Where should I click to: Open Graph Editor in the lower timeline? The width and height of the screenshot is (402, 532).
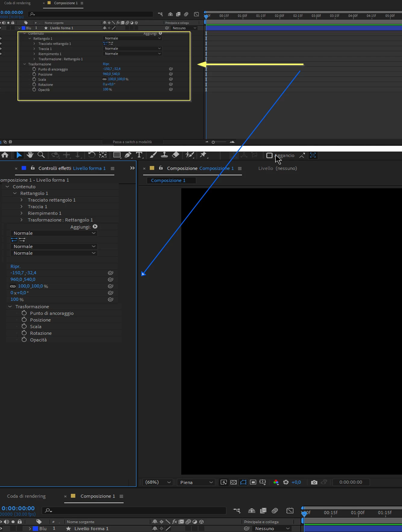[290, 511]
